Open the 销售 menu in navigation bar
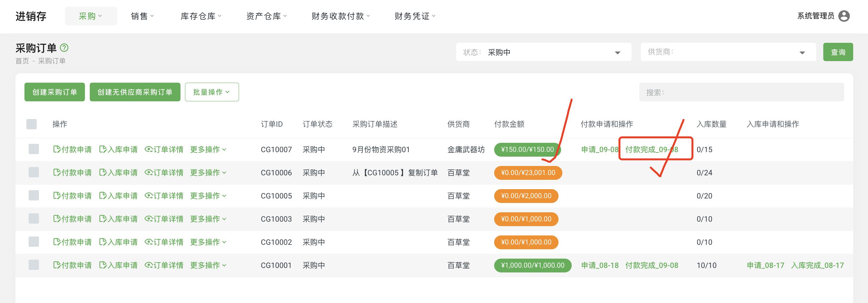 (x=142, y=16)
